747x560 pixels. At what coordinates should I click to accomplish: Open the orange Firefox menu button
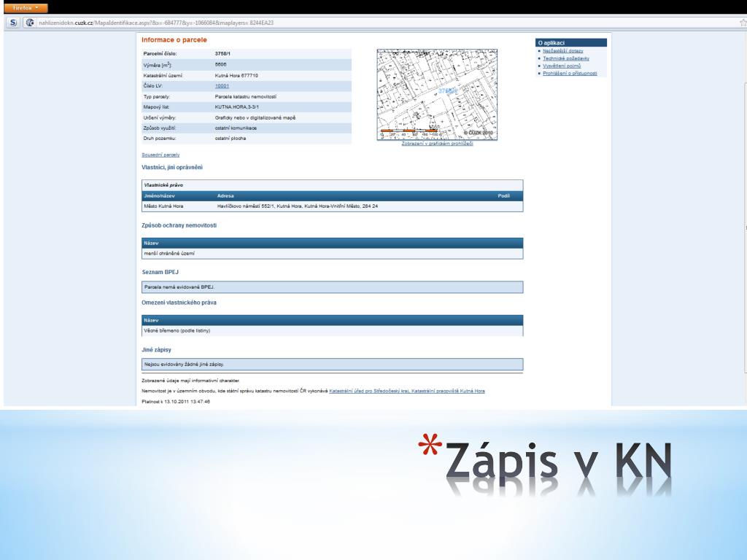tap(26, 8)
